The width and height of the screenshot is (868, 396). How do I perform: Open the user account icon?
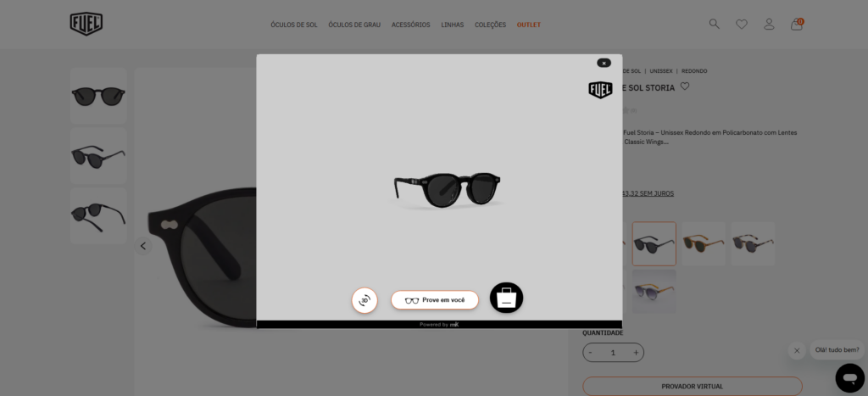click(769, 25)
